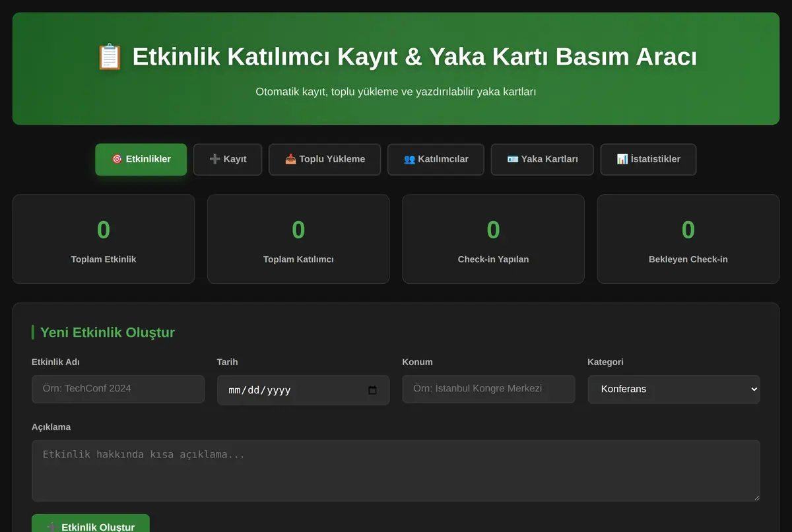Click the Yeni Etkinlik Oluştur heading
Viewport: 792px width, 532px height.
pyautogui.click(x=108, y=332)
